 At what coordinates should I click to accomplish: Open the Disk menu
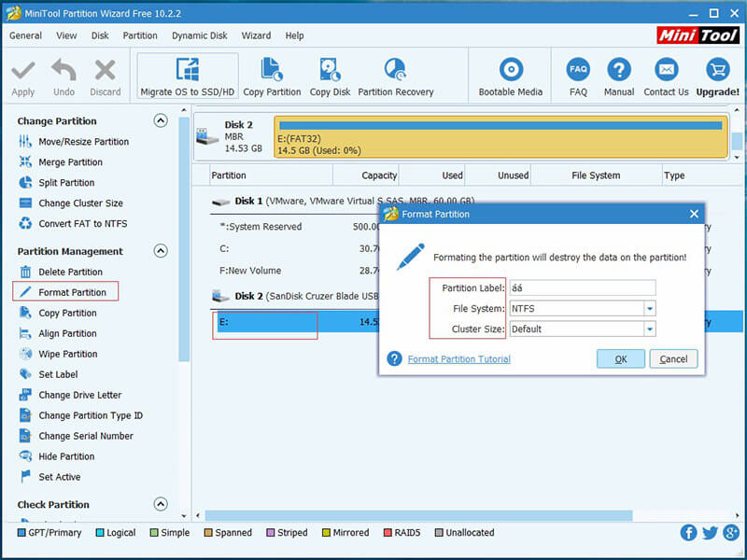100,35
